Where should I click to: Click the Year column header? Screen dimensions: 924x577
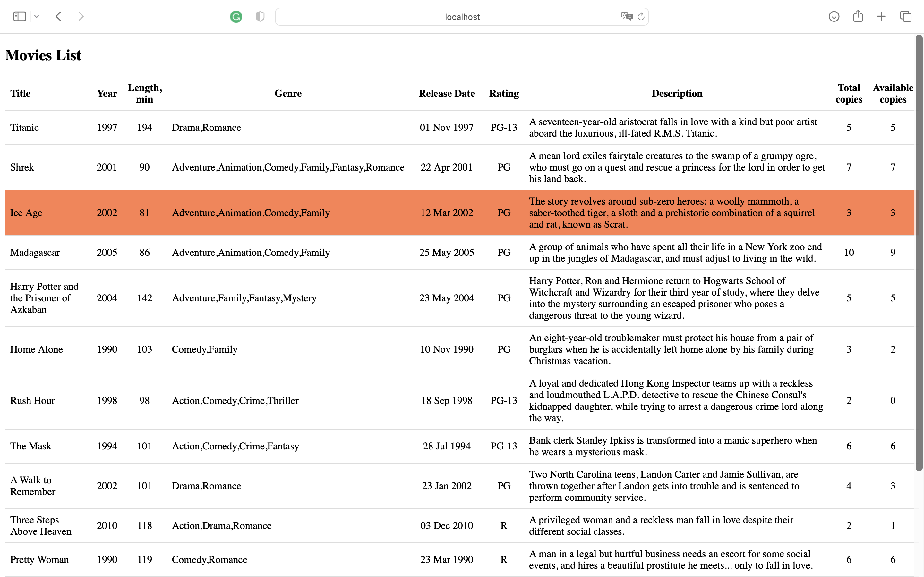pos(107,94)
